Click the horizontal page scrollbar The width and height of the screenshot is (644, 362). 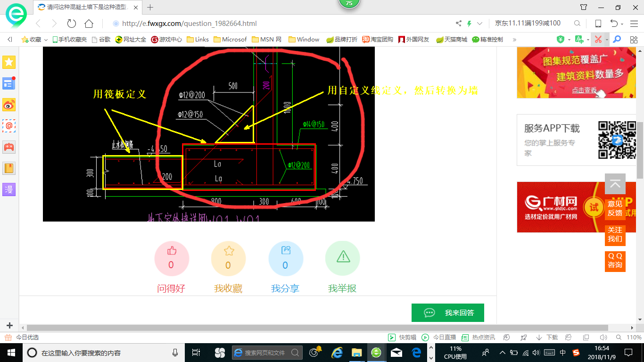(x=317, y=328)
